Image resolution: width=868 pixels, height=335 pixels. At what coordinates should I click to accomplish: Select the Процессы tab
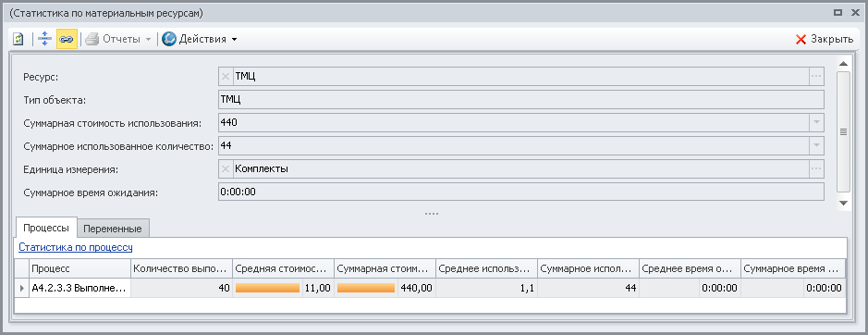point(46,228)
